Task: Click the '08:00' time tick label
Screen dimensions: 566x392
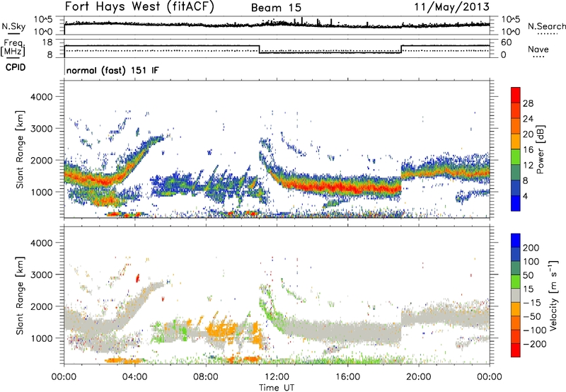Action: coord(206,377)
